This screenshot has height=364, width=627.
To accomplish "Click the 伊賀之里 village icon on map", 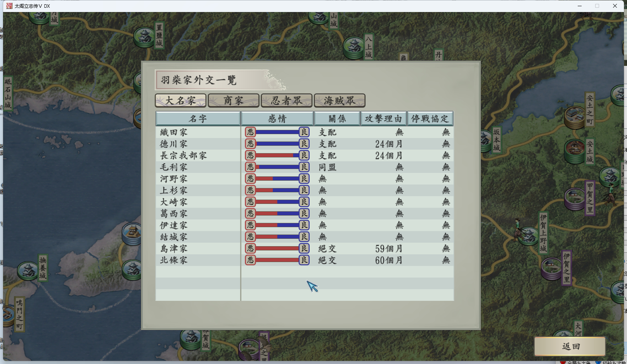I will [x=551, y=269].
